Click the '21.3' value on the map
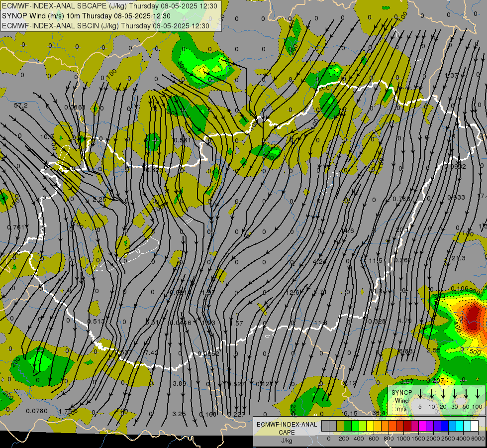Viewport: 487px width, 448px height. [x=459, y=258]
